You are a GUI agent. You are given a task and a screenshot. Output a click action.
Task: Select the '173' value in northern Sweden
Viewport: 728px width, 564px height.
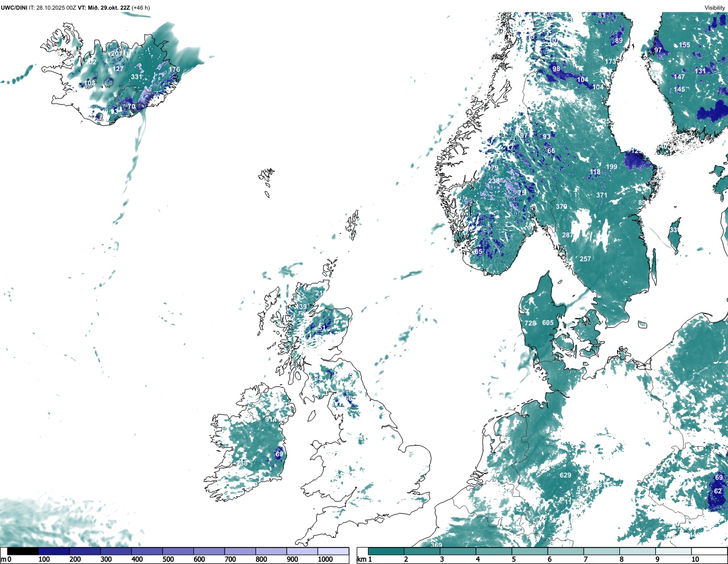point(610,61)
